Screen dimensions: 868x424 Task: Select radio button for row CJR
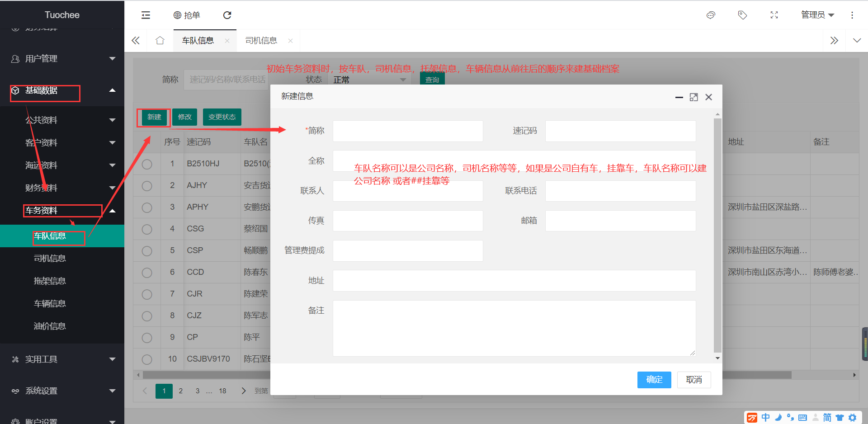click(x=147, y=294)
